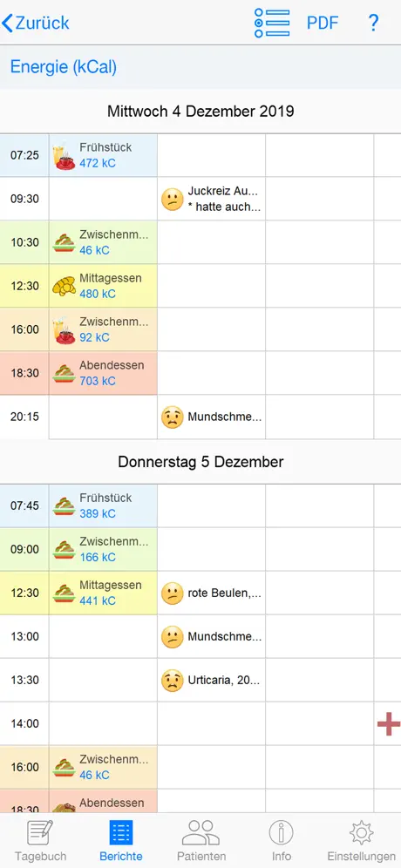
Task: Open Energie (kCal) selector
Action: pyautogui.click(x=63, y=67)
